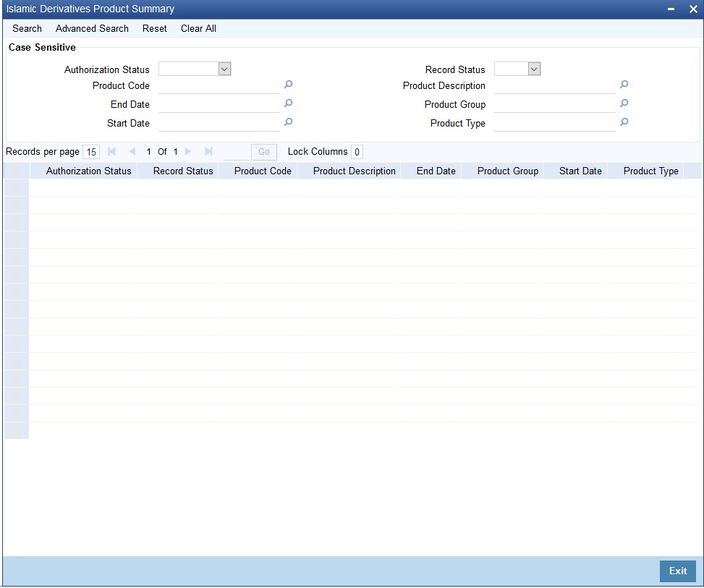This screenshot has height=588, width=704.
Task: Open lookup for Product Code field
Action: click(288, 85)
